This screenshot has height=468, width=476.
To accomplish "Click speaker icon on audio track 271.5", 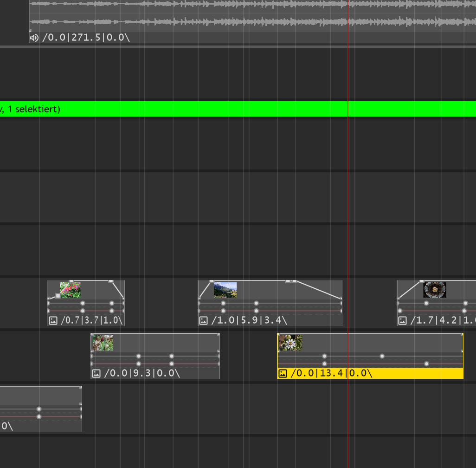I will (x=34, y=38).
